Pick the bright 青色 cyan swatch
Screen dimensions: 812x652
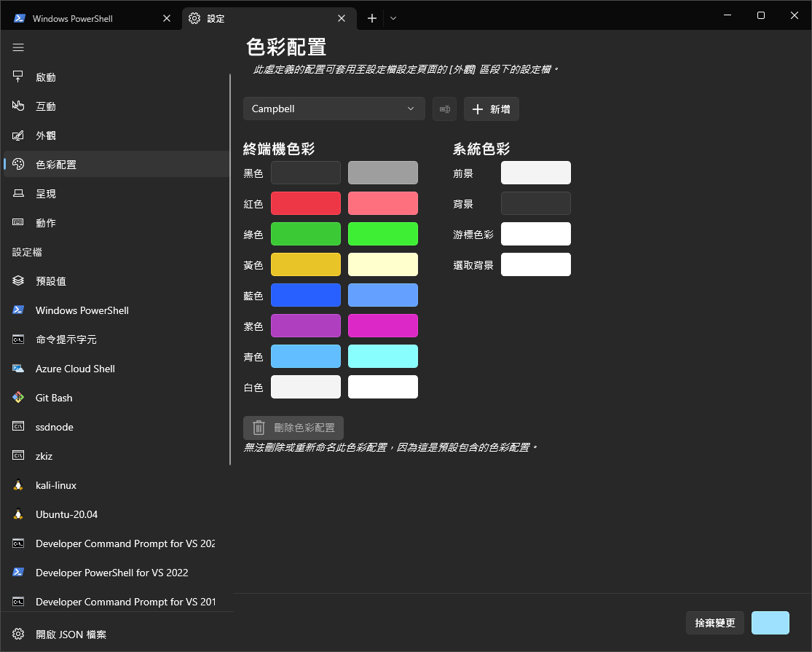(x=383, y=356)
